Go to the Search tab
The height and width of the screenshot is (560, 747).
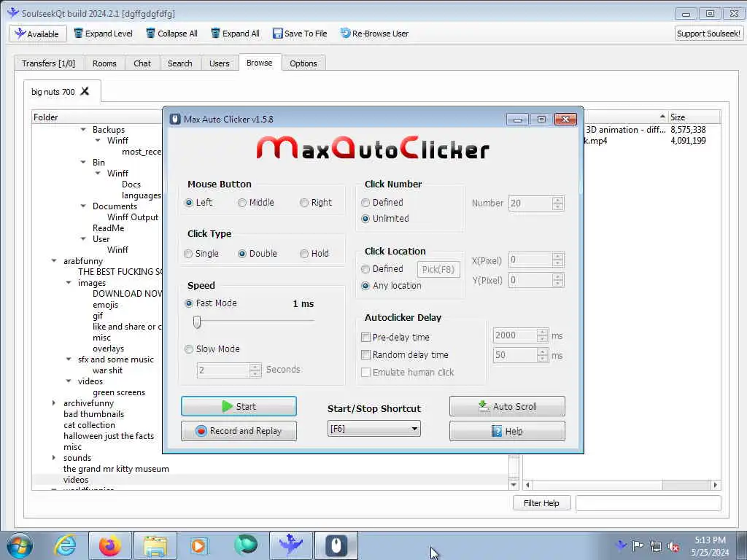click(179, 63)
